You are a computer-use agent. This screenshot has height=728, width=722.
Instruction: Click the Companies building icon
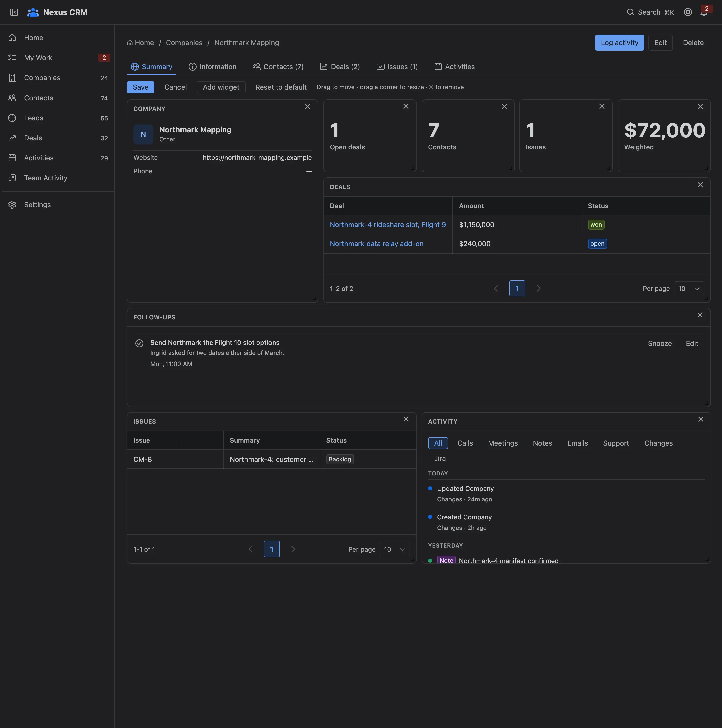pos(12,78)
